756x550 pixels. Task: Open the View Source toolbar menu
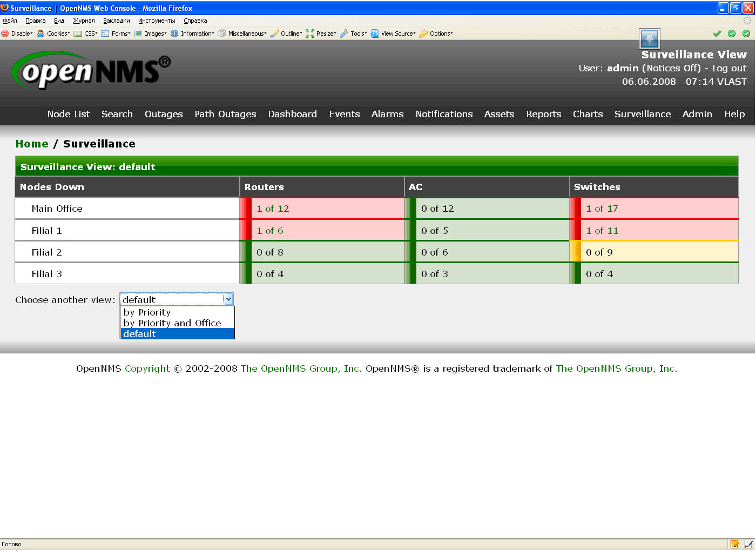[x=394, y=33]
